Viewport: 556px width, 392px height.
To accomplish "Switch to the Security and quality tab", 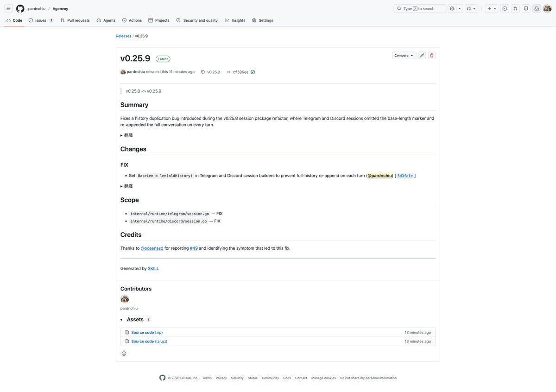I will (197, 20).
